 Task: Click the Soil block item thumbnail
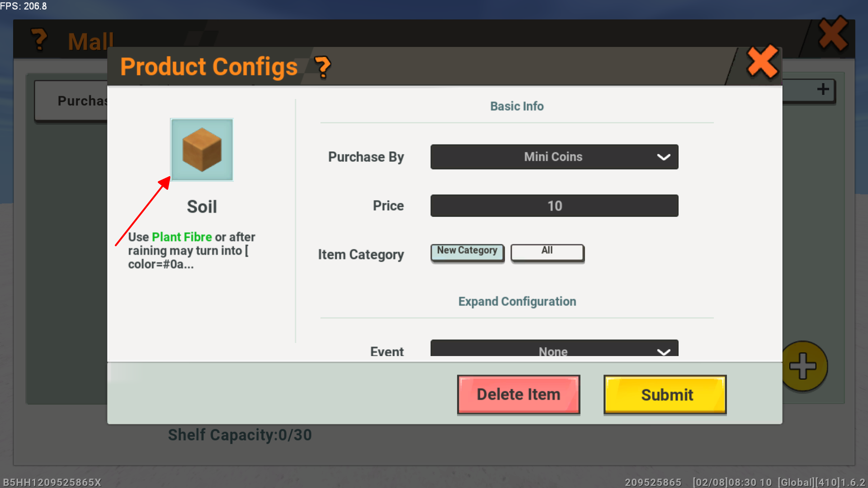coord(202,150)
